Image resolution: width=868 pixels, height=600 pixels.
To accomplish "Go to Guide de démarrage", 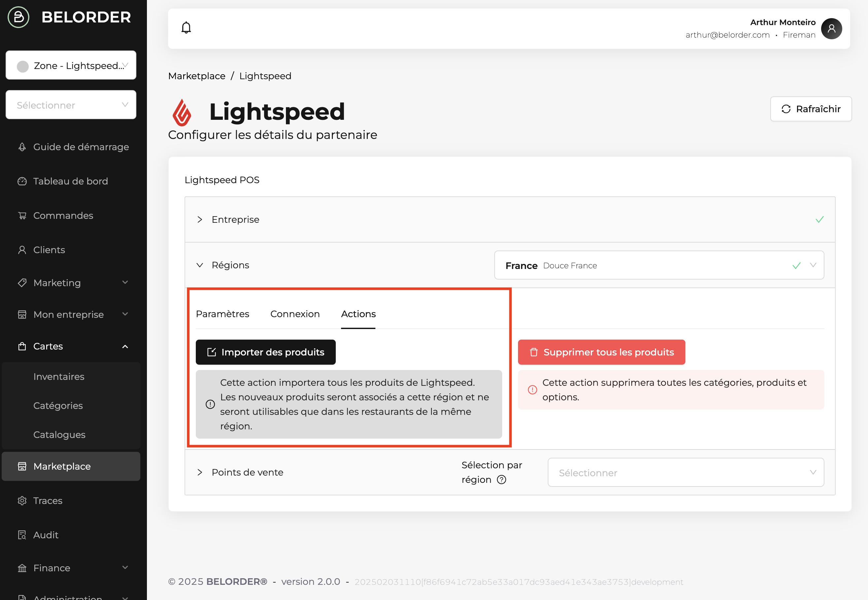I will tap(71, 147).
